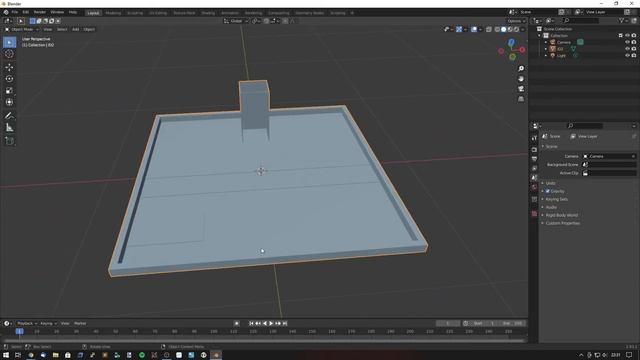Toggle the camera view icon

coord(521,89)
